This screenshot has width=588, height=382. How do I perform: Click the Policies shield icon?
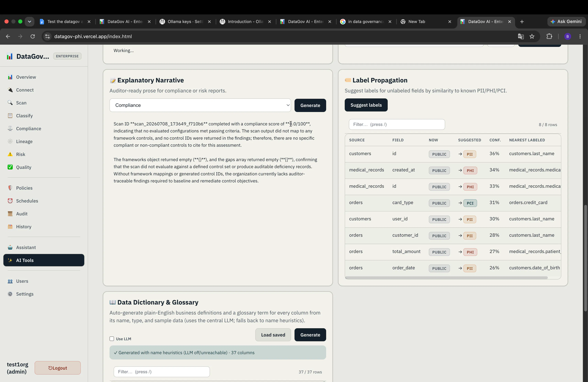pos(10,188)
